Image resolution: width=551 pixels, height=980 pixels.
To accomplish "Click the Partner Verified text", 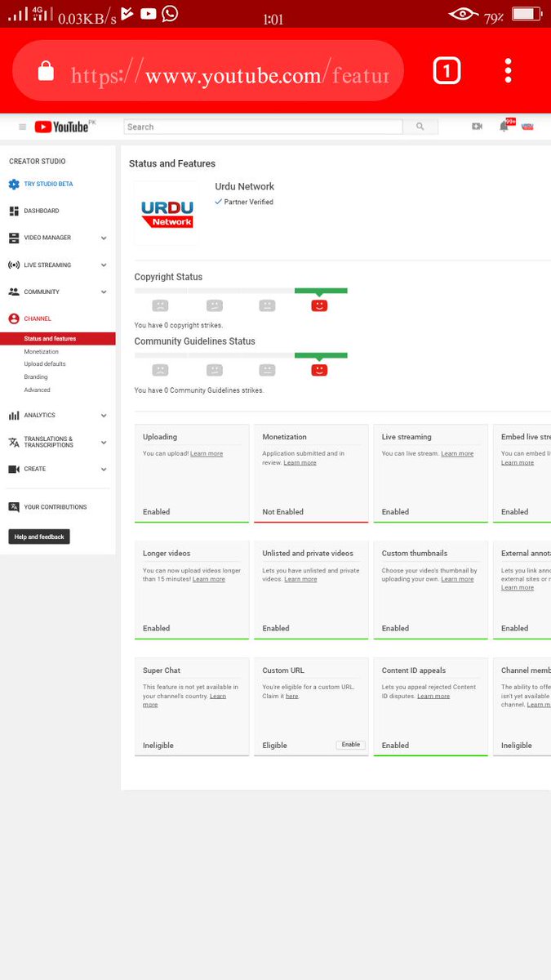I will (x=249, y=202).
